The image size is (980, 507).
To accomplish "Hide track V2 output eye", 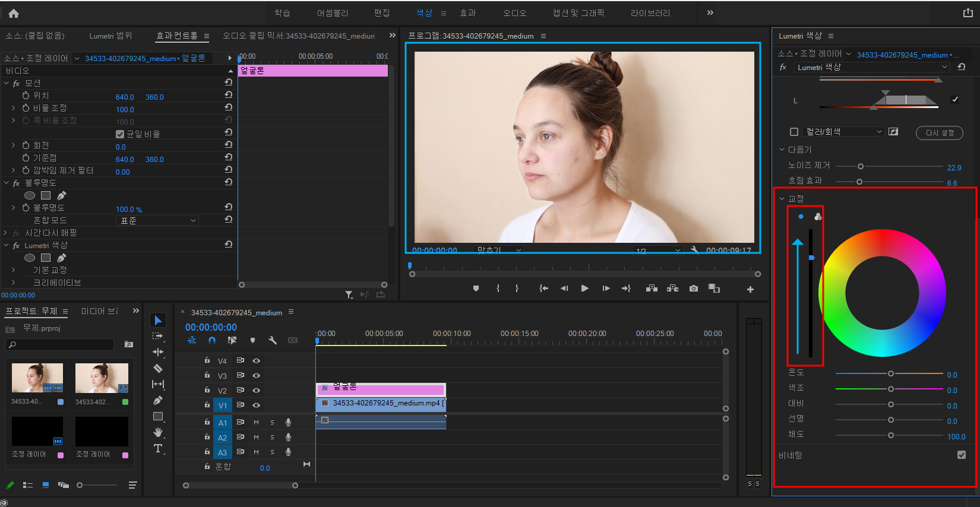I will coord(257,390).
